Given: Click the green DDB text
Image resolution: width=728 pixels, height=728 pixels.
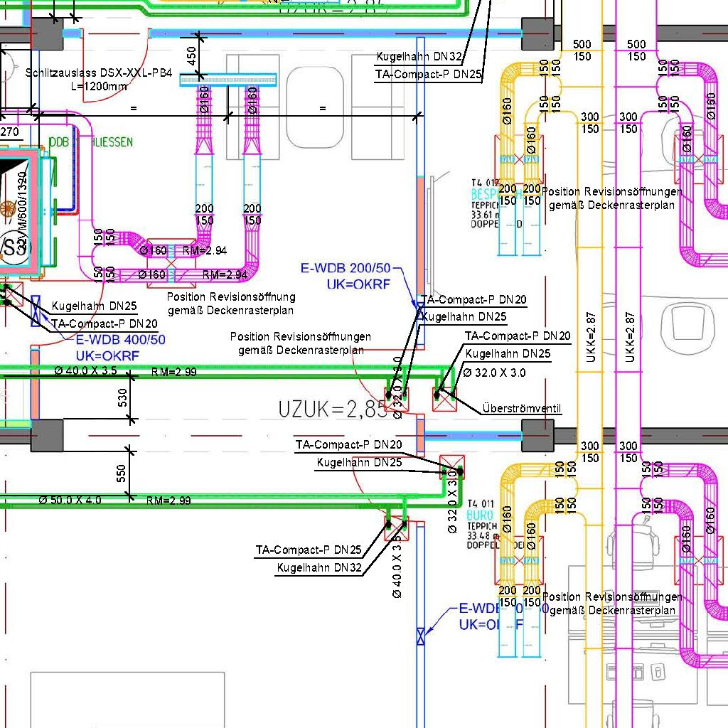Looking at the screenshot, I should 58,143.
